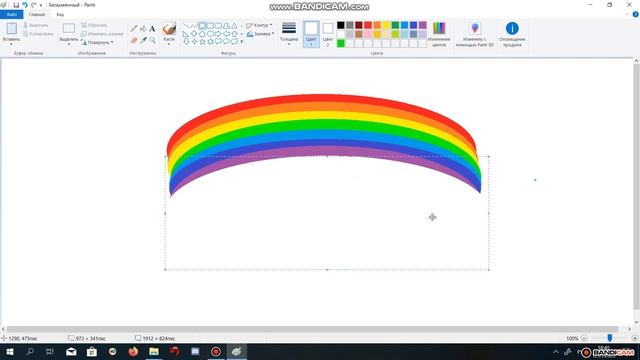Open the Windows Start menu
This screenshot has height=360, width=640.
tap(10, 351)
